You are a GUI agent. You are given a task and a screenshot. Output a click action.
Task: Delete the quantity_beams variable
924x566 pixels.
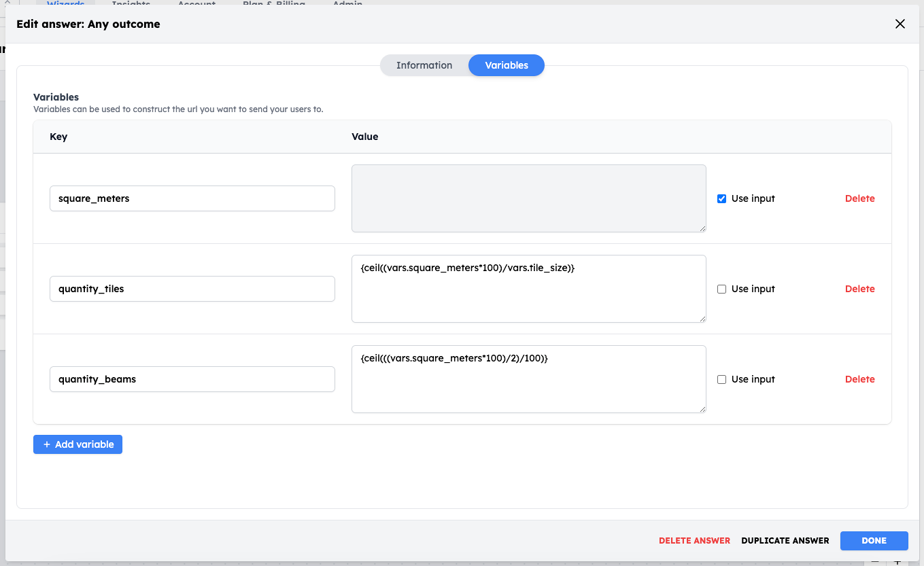[859, 379]
